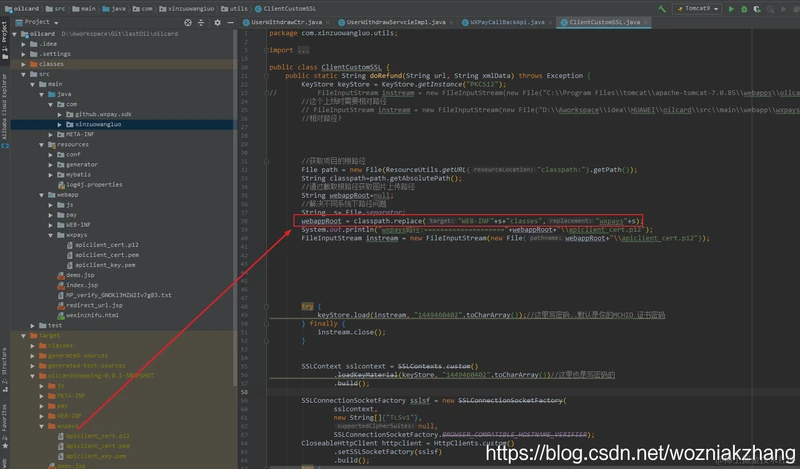The height and width of the screenshot is (469, 800).
Task: Run with Coverage shield icon
Action: tap(757, 9)
